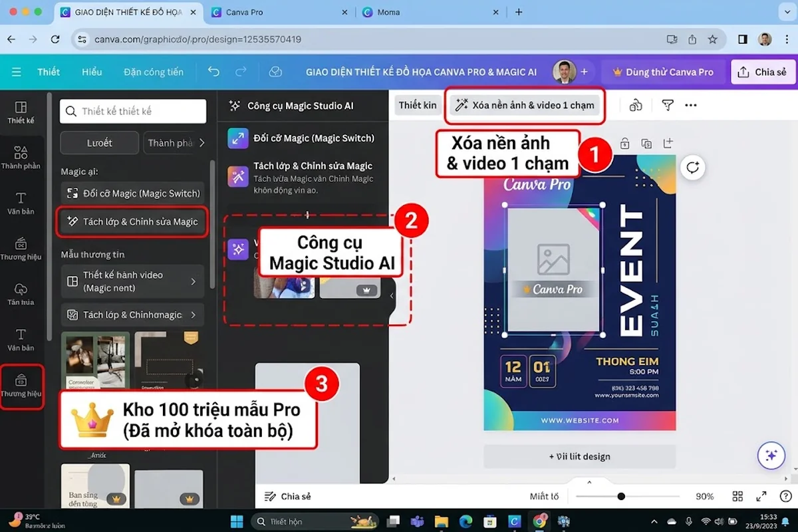Click the Thiết kế thiết kế search field
The image size is (798, 532).
pyautogui.click(x=133, y=111)
